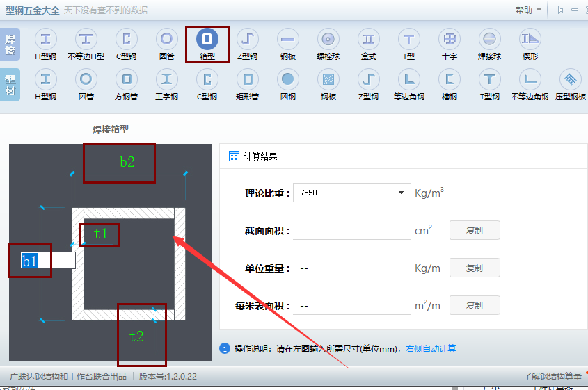Select welded 箱型 section icon
This screenshot has width=588, height=390.
pos(207,39)
